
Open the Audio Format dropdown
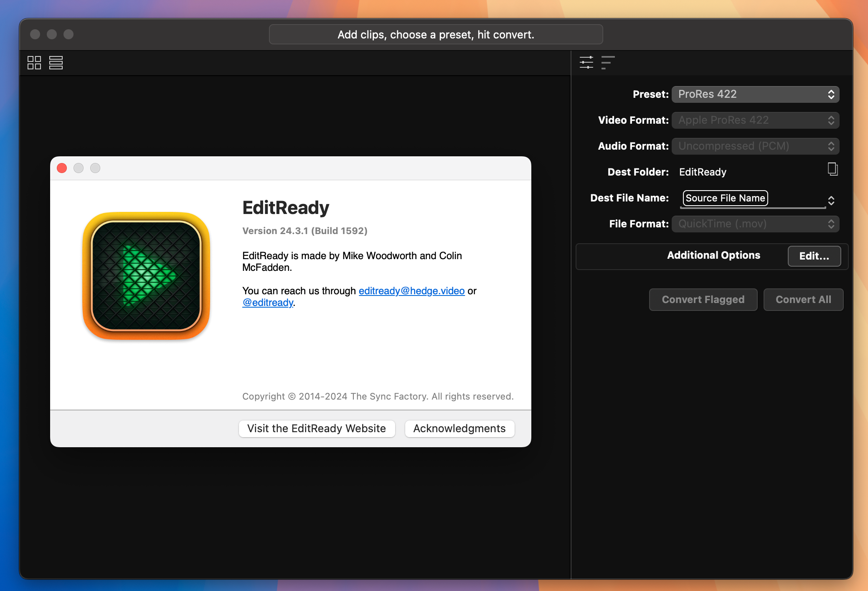[x=755, y=146]
